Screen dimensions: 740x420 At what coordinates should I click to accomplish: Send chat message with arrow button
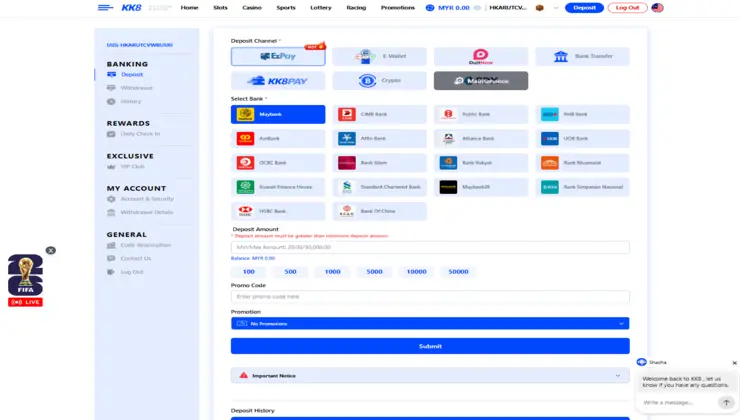click(x=726, y=403)
